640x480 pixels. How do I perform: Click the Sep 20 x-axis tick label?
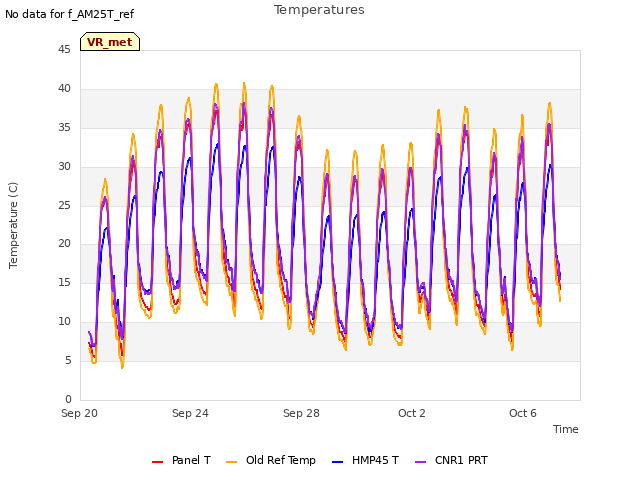point(79,413)
